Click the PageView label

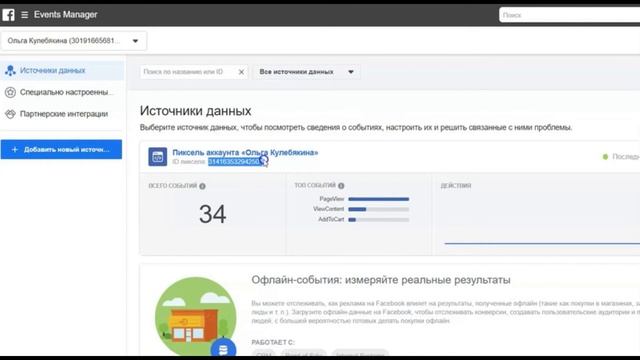[332, 199]
